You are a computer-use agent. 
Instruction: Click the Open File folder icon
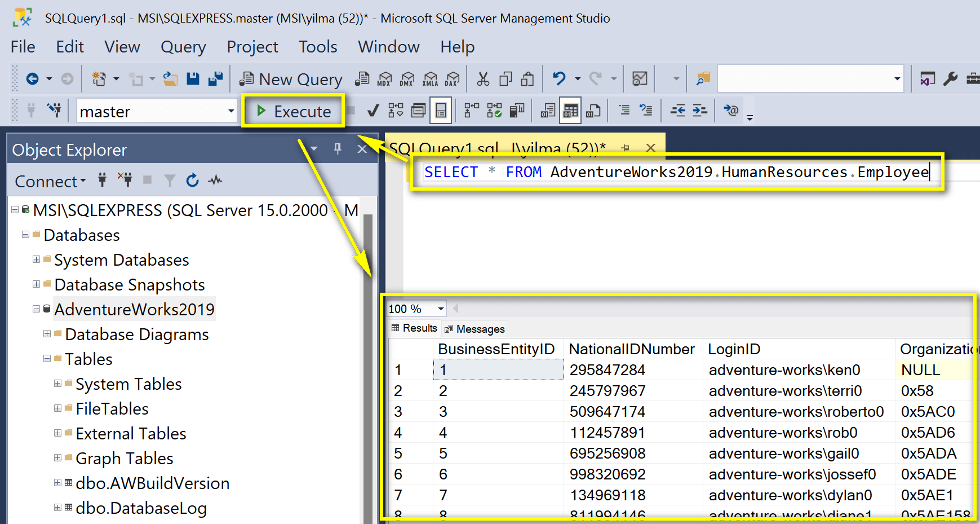click(170, 78)
